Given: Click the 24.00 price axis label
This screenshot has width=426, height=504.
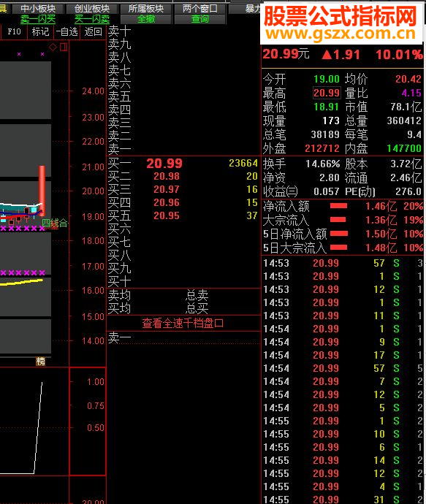Looking at the screenshot, I should click(x=94, y=91).
